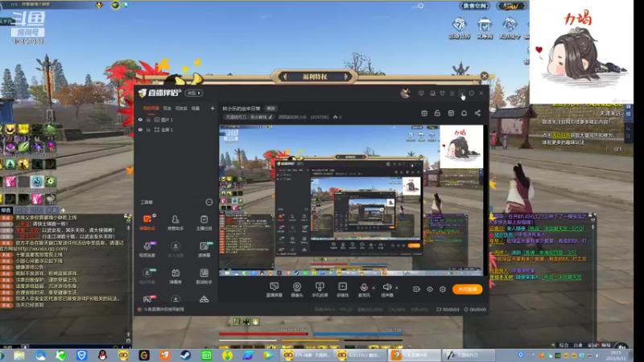The image size is (644, 362).
Task: Open the 房管助手 room manager tool
Action: pyautogui.click(x=175, y=223)
